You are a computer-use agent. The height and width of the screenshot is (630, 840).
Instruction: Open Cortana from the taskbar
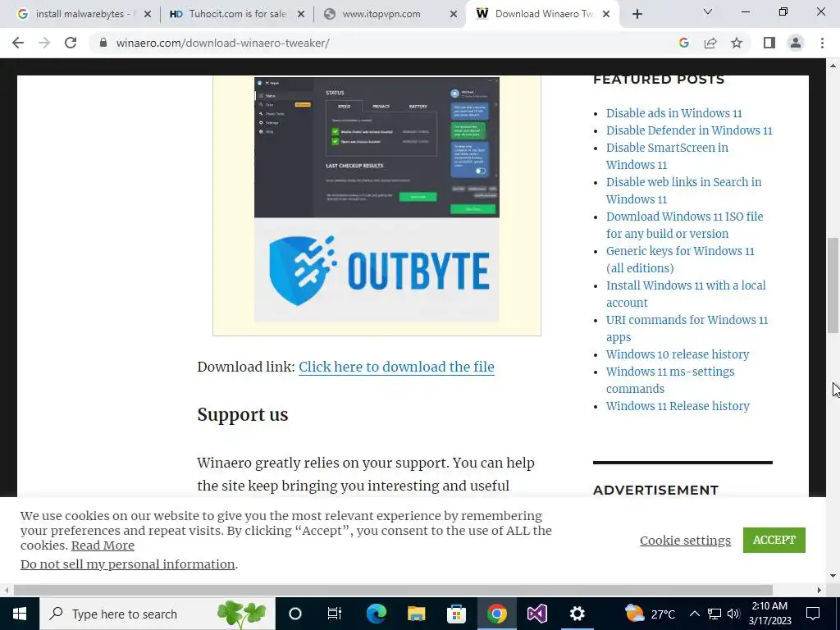coord(295,614)
